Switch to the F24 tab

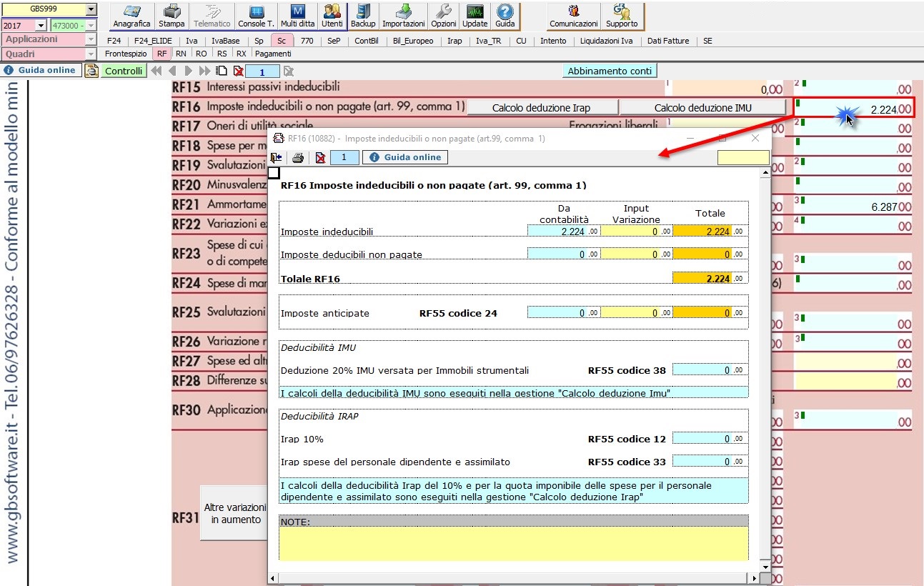tap(114, 41)
